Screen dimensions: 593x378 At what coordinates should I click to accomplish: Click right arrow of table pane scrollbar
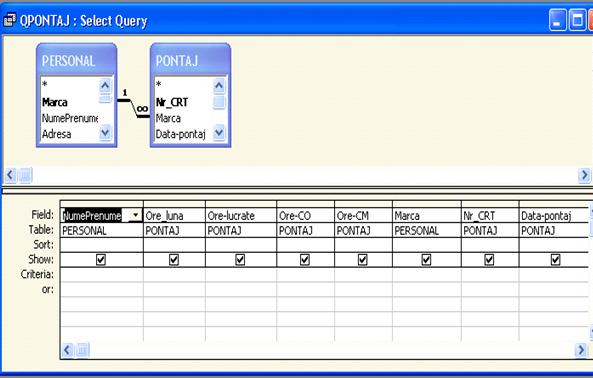click(584, 175)
